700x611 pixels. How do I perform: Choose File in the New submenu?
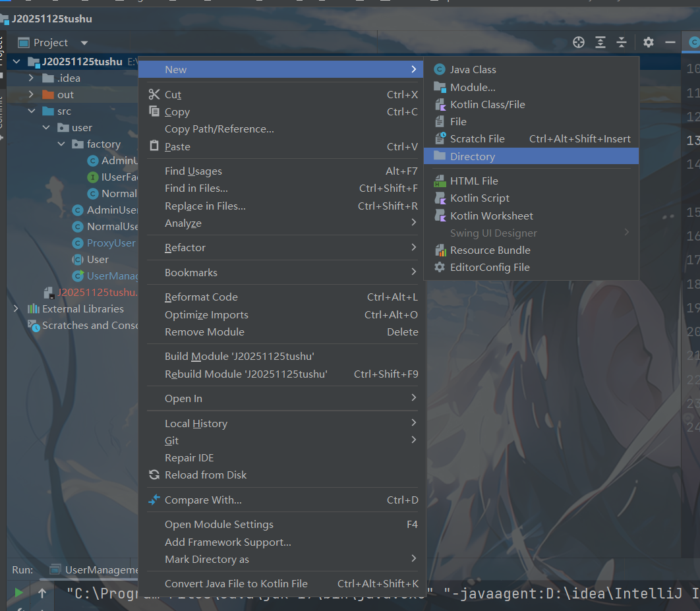tap(531, 121)
